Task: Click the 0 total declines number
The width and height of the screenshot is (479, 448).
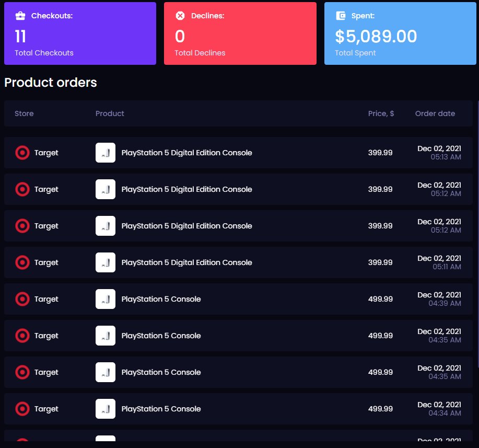Action: tap(180, 37)
